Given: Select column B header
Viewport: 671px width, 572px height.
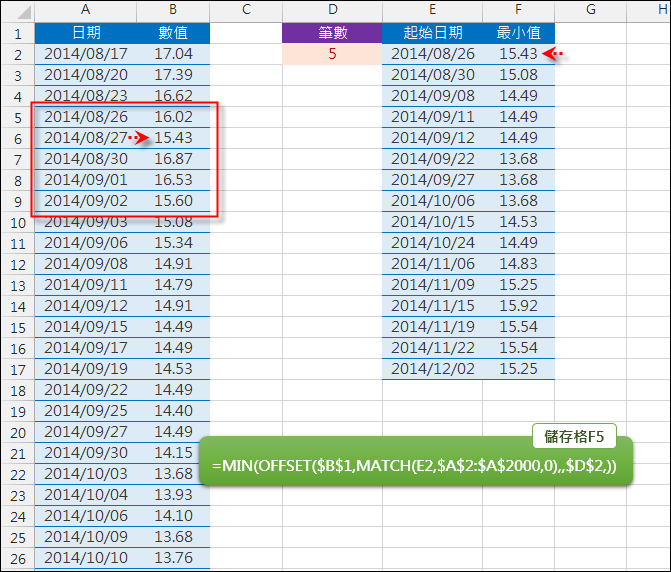Looking at the screenshot, I should click(x=173, y=11).
